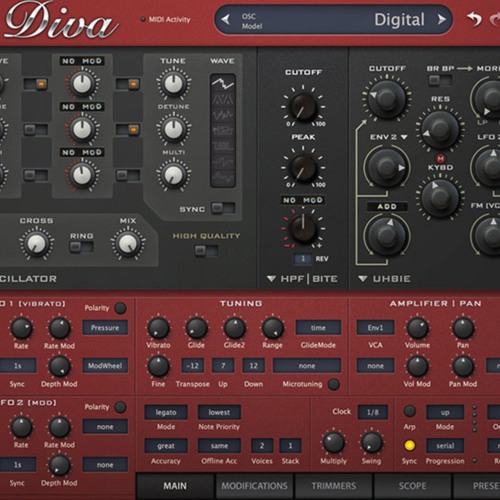Click the HPF CUTOFF knob
500x500 pixels.
(x=303, y=107)
